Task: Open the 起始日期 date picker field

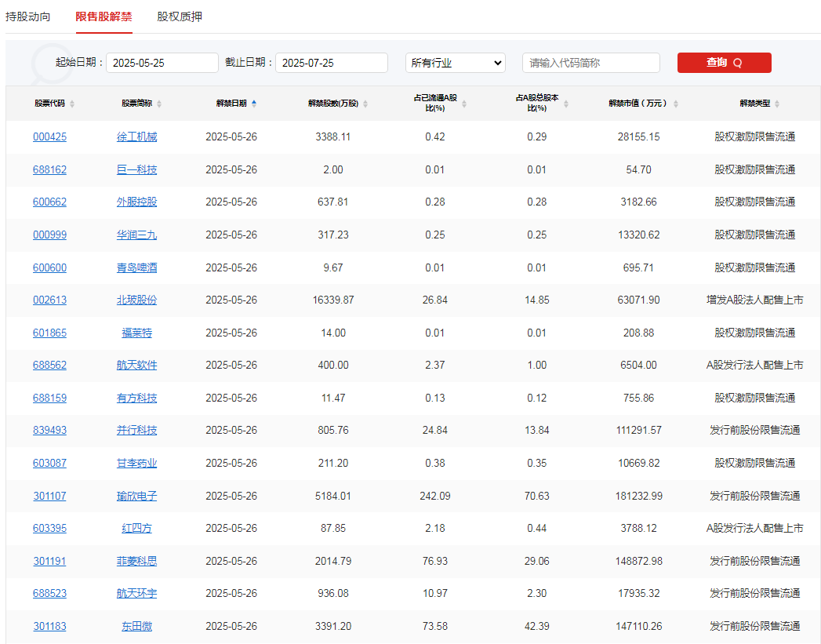Action: point(162,63)
